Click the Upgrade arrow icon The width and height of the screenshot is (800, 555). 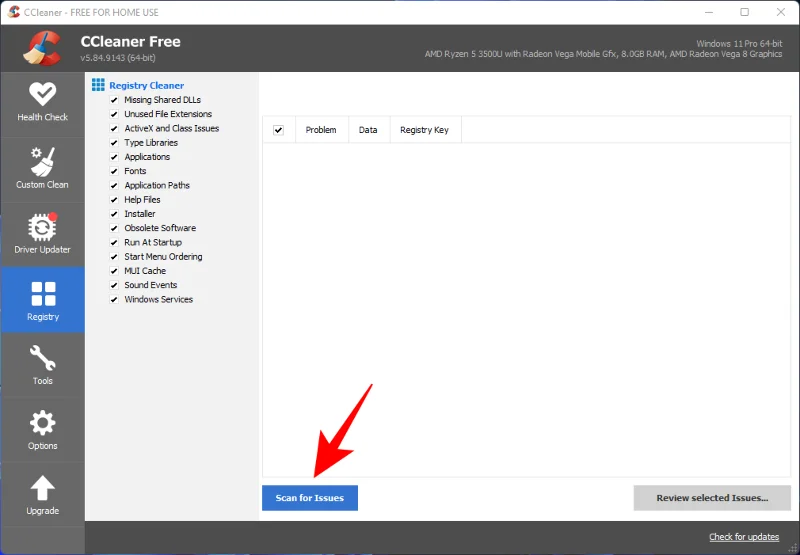[42, 488]
